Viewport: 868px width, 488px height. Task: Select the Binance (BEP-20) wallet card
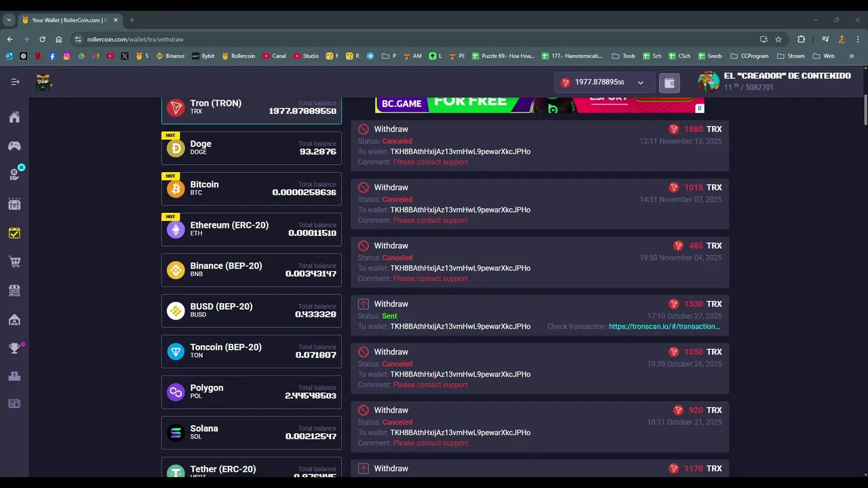pyautogui.click(x=252, y=270)
